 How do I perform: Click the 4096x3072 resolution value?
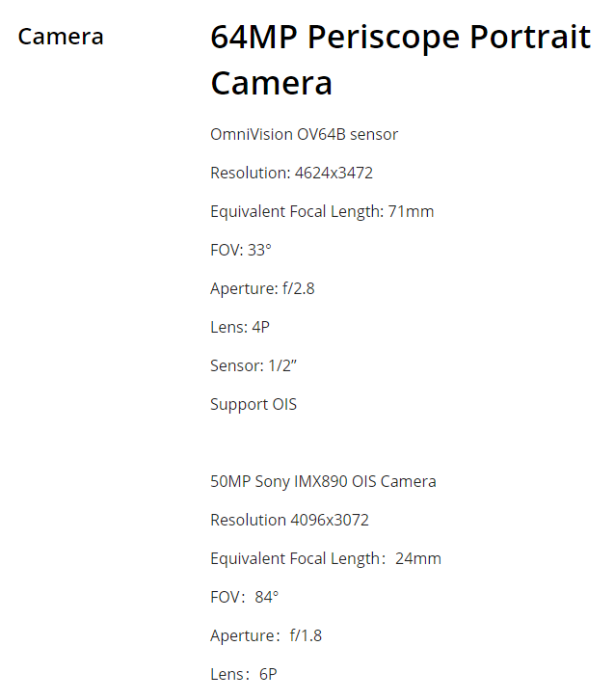pos(330,520)
